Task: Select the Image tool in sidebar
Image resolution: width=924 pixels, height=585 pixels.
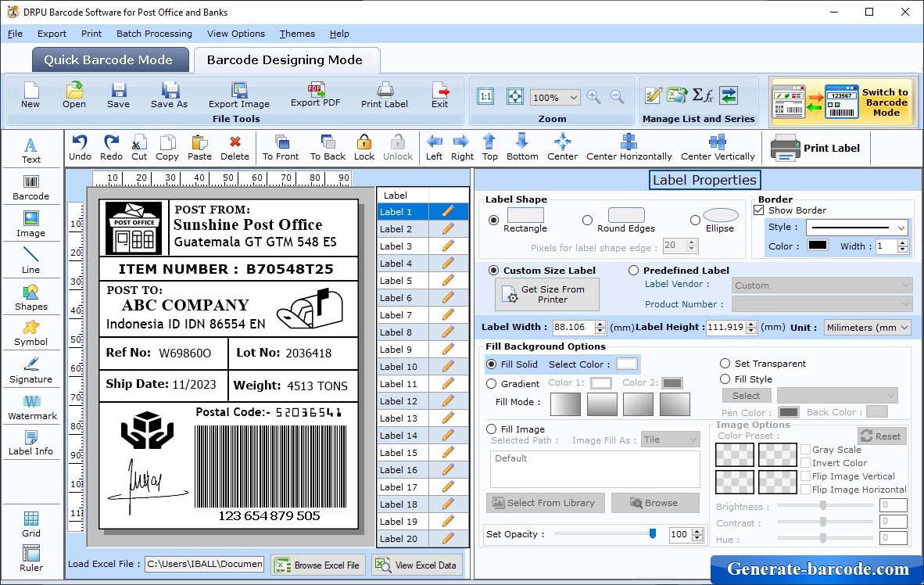Action: (31, 224)
